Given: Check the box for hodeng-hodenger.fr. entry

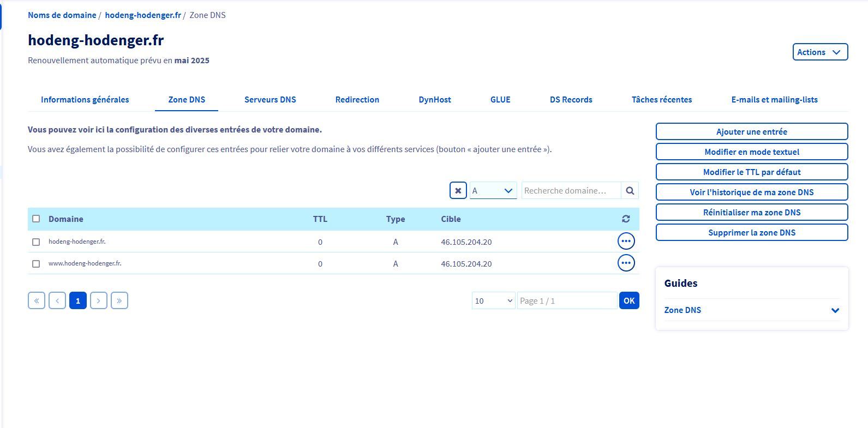Looking at the screenshot, I should tap(36, 242).
